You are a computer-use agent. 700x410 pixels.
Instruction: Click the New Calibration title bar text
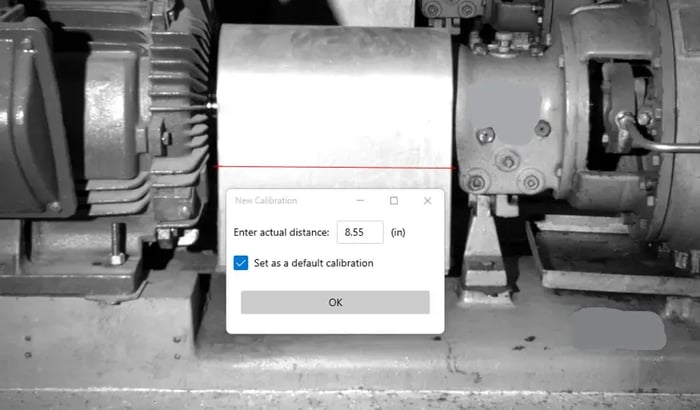coord(266,201)
